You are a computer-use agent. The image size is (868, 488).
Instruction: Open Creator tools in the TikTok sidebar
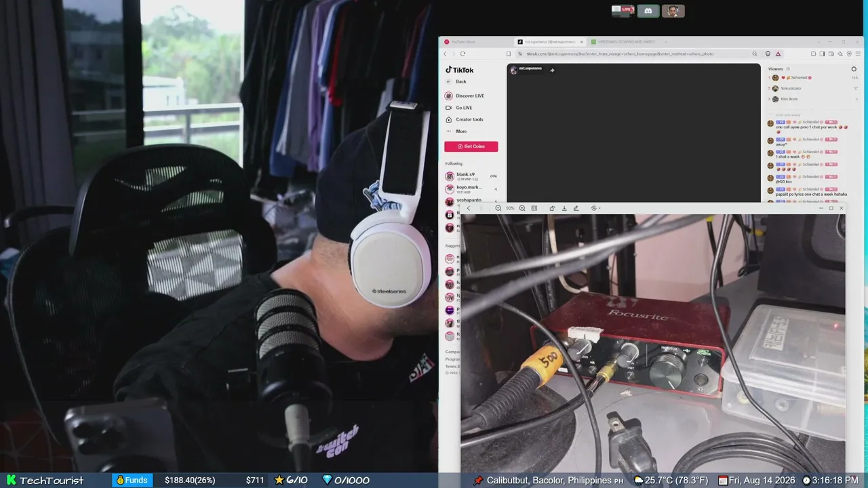tap(465, 119)
